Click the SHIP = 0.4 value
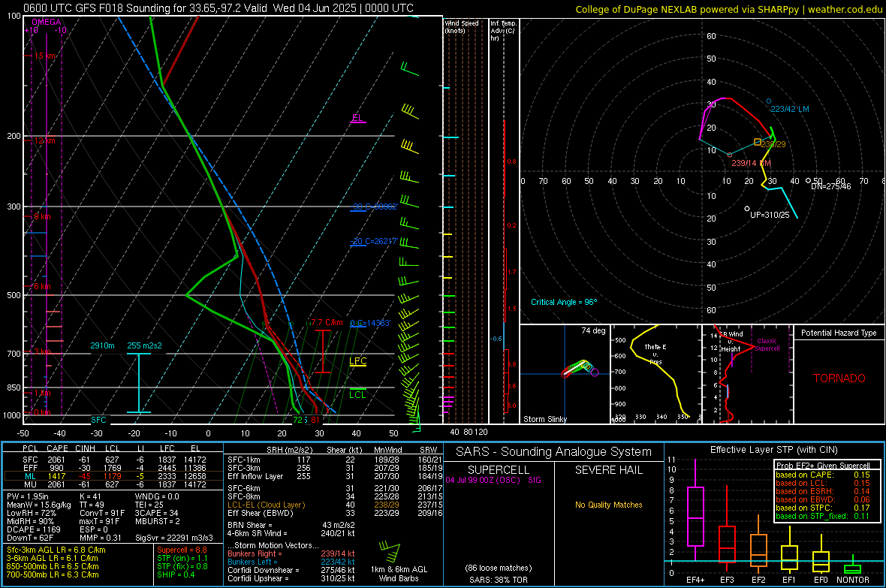The image size is (886, 588). (x=176, y=575)
